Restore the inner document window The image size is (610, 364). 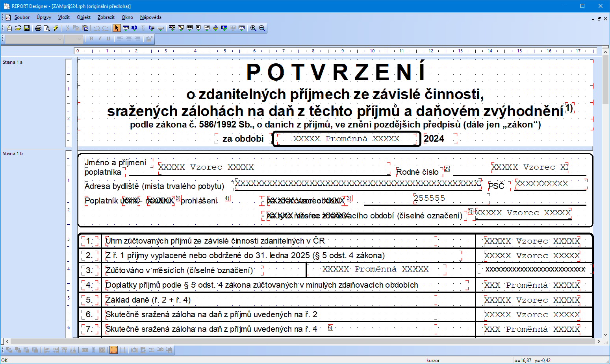(599, 18)
